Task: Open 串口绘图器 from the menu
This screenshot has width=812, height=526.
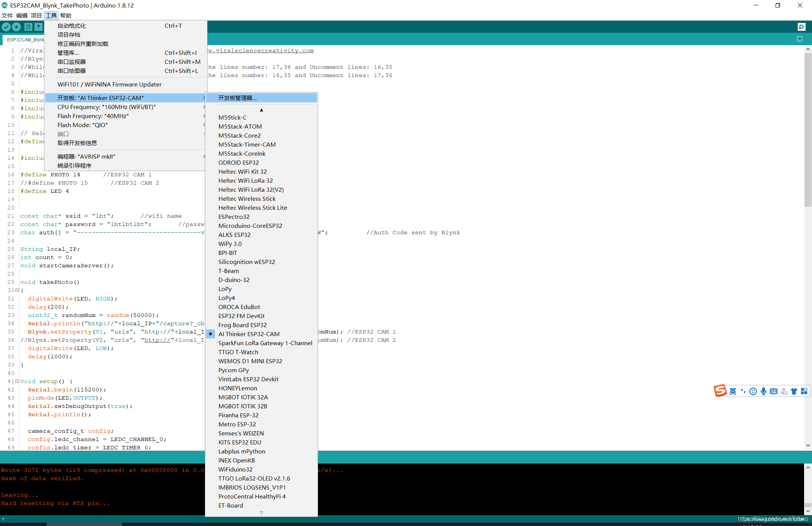Action: 126,71
